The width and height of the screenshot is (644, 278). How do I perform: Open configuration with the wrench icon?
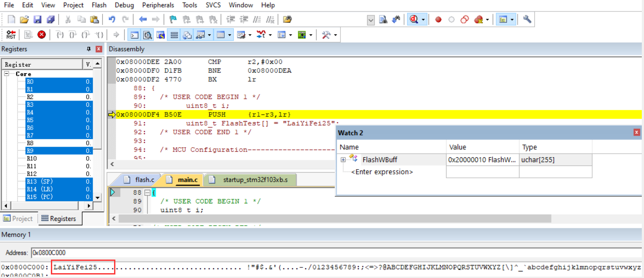point(527,20)
